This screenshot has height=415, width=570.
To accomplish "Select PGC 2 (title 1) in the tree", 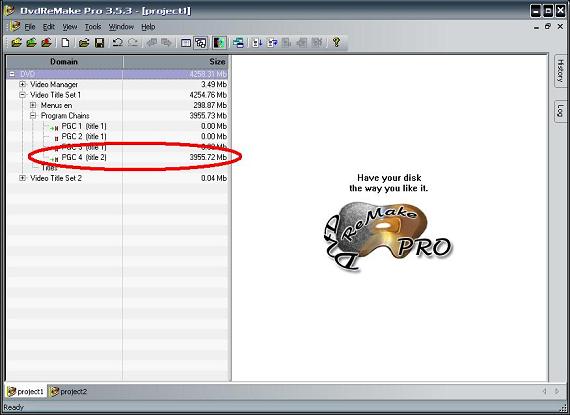I will pyautogui.click(x=84, y=137).
